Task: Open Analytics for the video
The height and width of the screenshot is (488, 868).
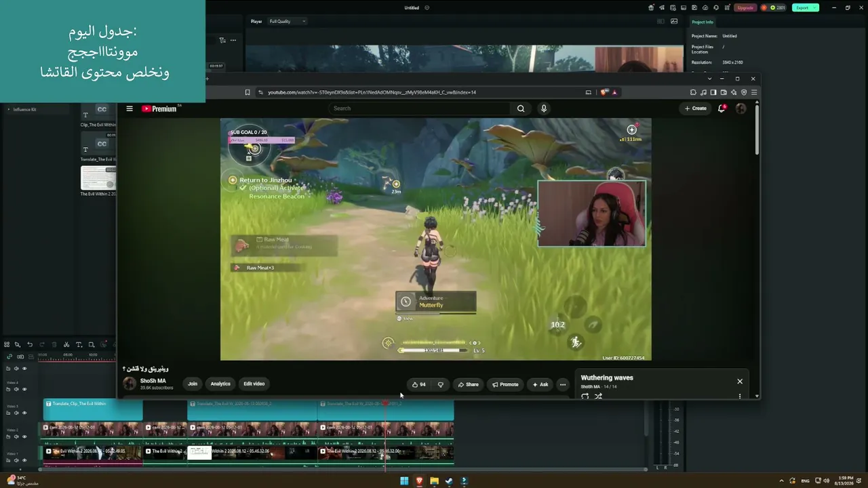Action: click(x=220, y=384)
